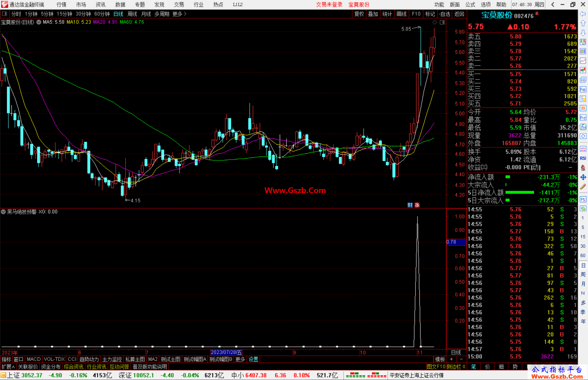
Task: Click the F12 sidebar icon
Action: point(583,118)
